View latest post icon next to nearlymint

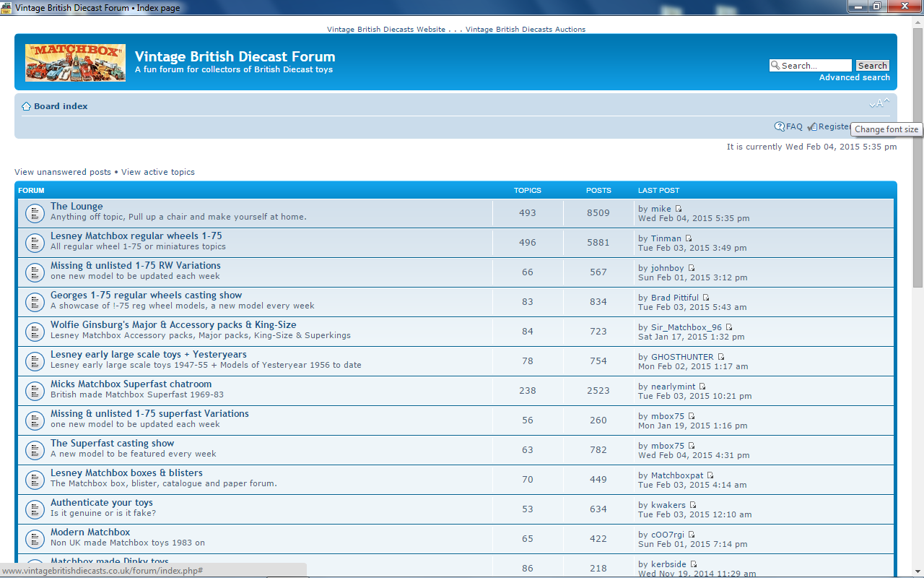click(x=703, y=387)
